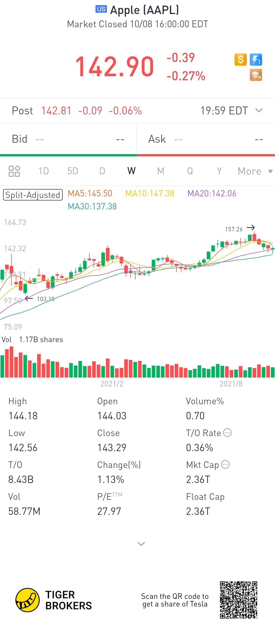275x644 pixels.
Task: Tap the blue lightning bolt icon
Action: [256, 60]
